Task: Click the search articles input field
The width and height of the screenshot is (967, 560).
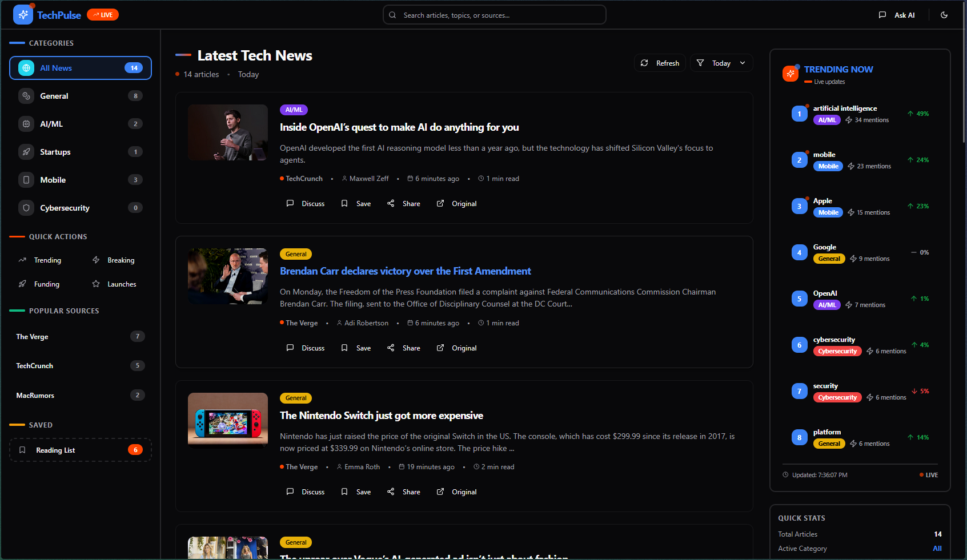Action: [x=494, y=15]
